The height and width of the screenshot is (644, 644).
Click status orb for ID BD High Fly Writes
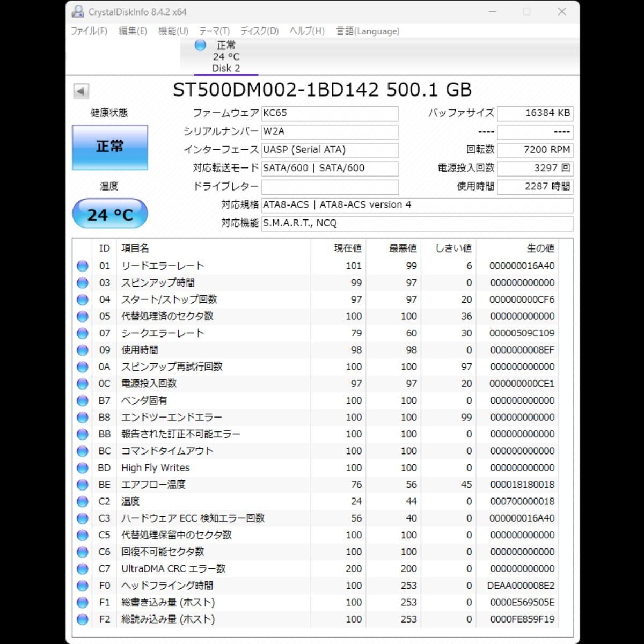pos(82,467)
